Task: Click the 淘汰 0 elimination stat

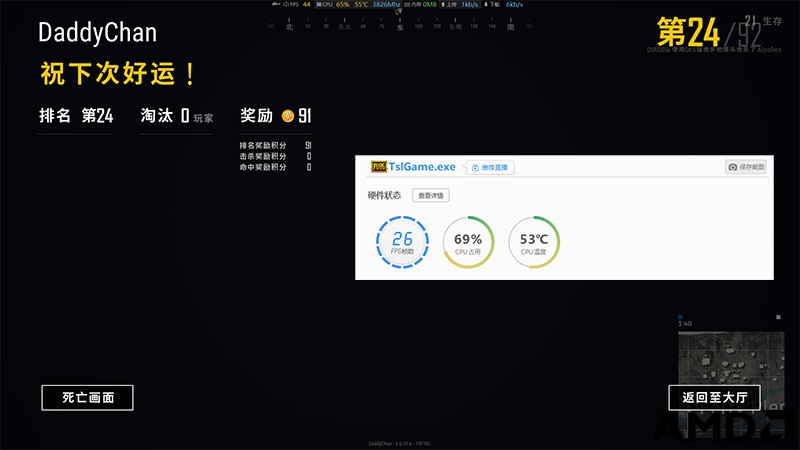Action: [177, 116]
